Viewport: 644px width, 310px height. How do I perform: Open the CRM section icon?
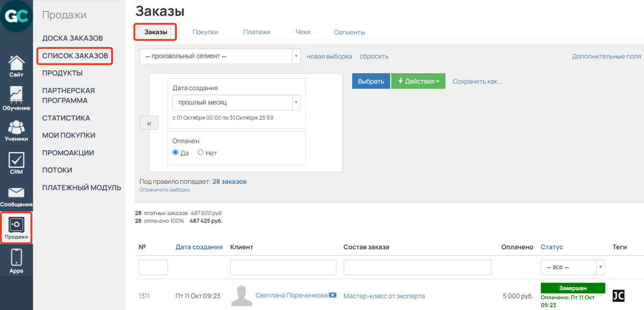pyautogui.click(x=17, y=164)
